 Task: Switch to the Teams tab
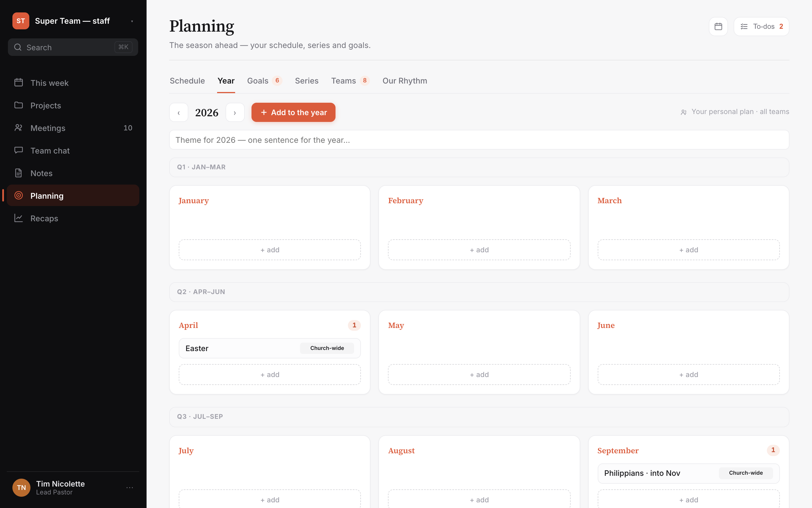[x=350, y=81]
